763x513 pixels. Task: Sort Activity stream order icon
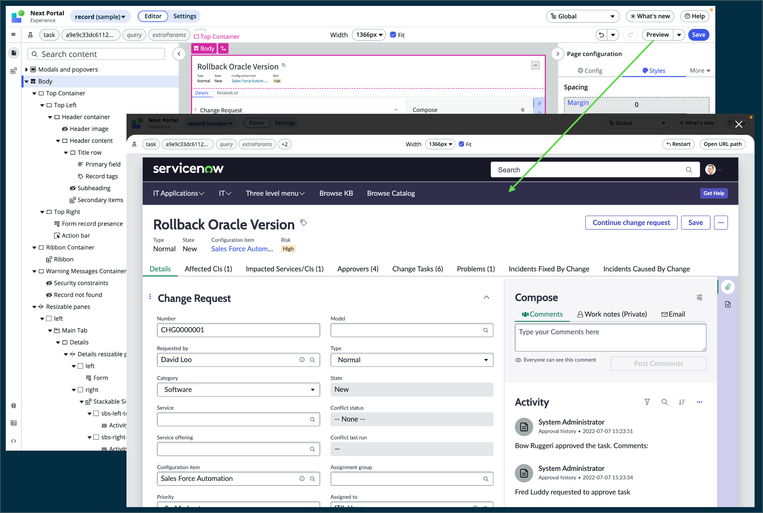[x=682, y=402]
